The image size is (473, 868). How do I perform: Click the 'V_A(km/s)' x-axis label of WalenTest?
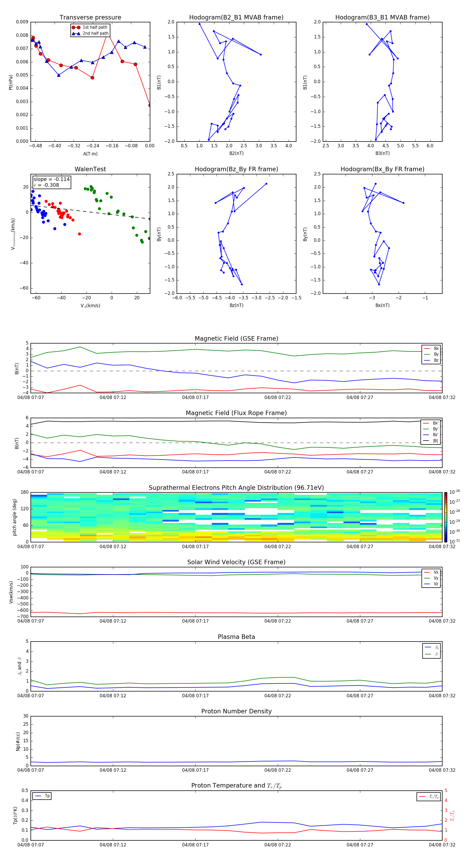click(x=90, y=306)
